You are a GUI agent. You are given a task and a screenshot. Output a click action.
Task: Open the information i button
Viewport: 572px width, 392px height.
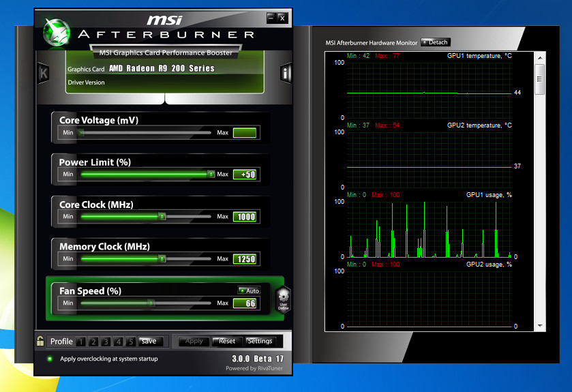pyautogui.click(x=286, y=74)
